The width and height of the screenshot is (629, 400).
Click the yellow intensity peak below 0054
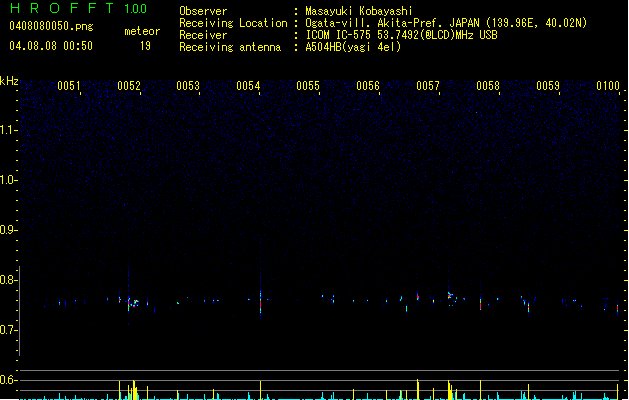point(260,390)
